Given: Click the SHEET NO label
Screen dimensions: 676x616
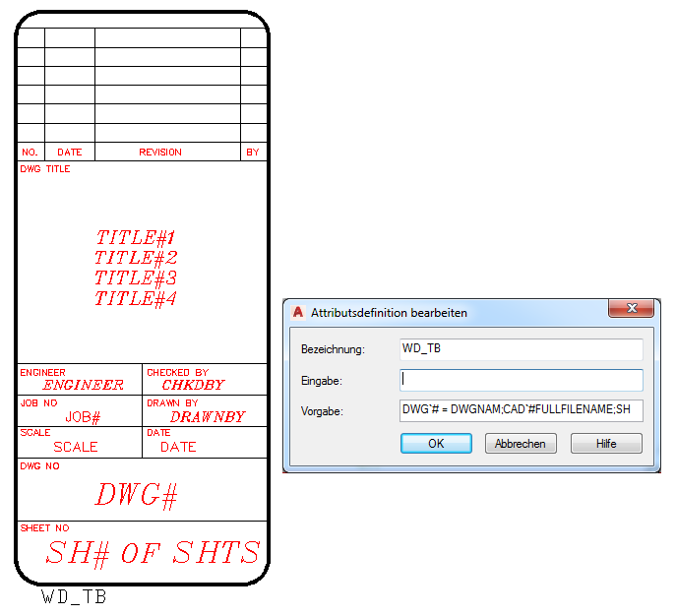Looking at the screenshot, I should (44, 528).
